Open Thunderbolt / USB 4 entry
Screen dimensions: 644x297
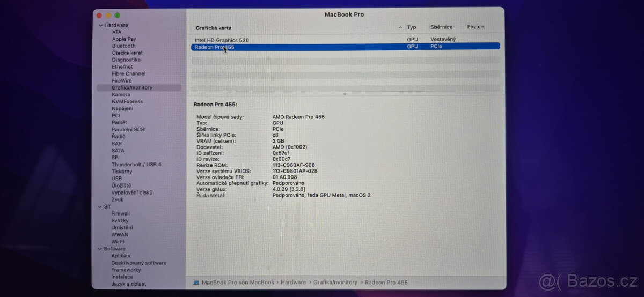point(136,165)
